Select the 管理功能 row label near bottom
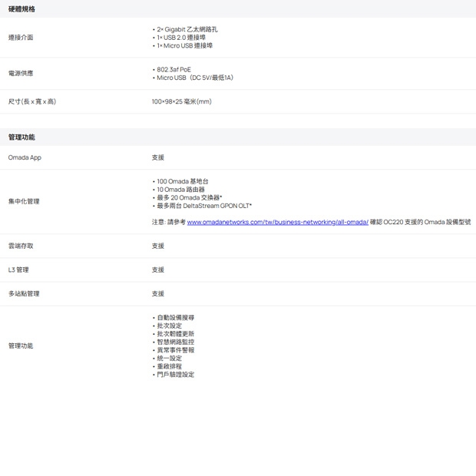Screen dimensions: 476x476 tap(21, 345)
